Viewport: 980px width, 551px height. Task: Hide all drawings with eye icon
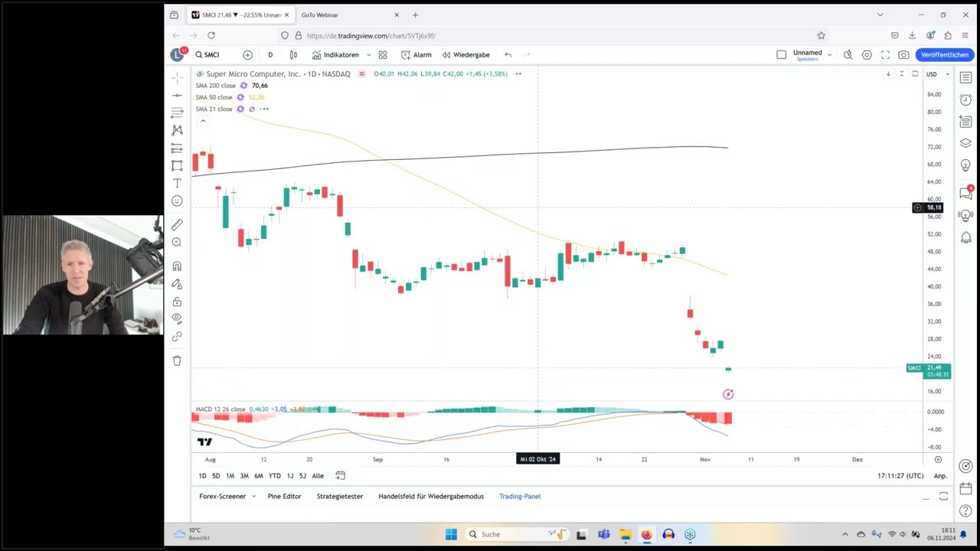click(x=177, y=318)
